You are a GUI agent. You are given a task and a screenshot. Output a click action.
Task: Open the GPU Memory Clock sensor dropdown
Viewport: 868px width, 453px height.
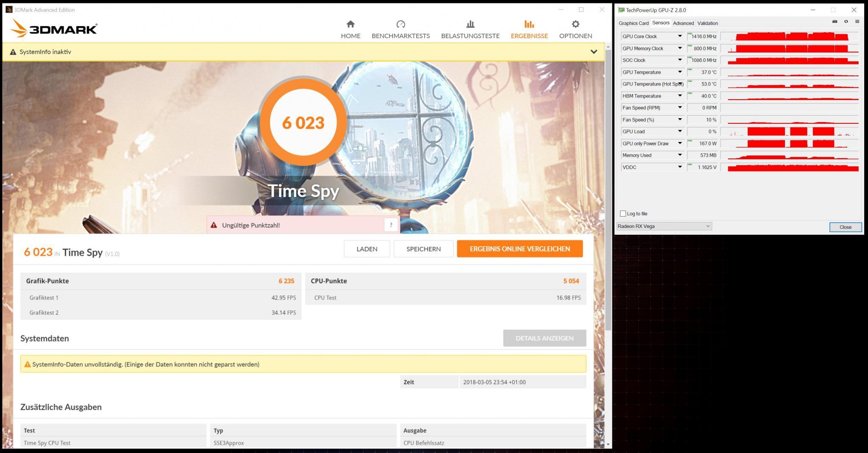coord(680,48)
